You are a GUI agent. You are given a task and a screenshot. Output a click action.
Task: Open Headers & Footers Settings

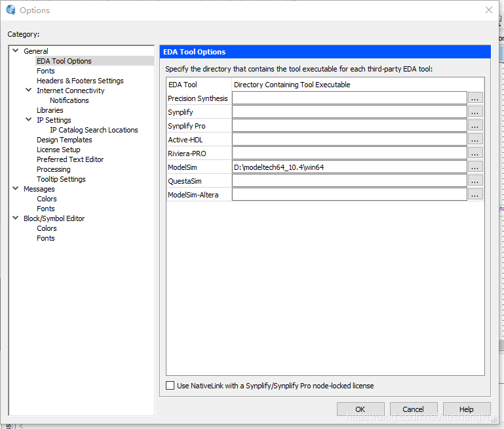coord(80,81)
